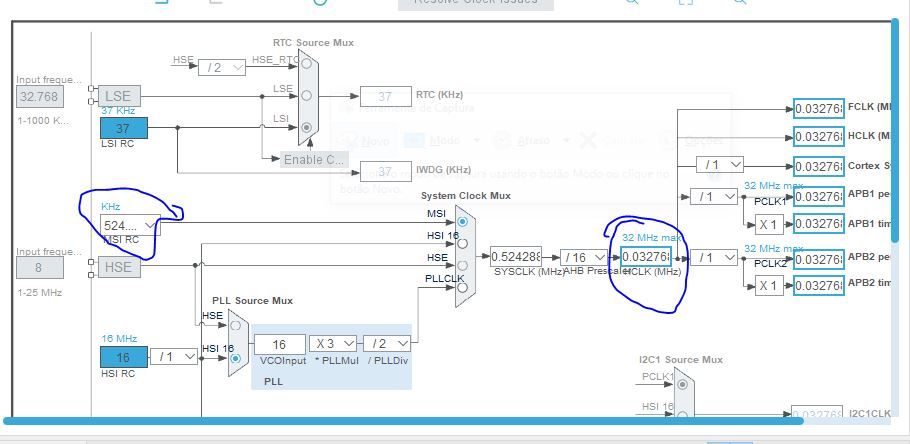Click the Enable C... button

[315, 160]
